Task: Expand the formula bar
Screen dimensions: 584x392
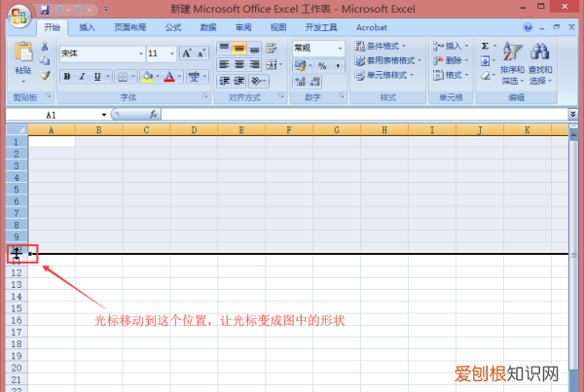Action: point(573,114)
